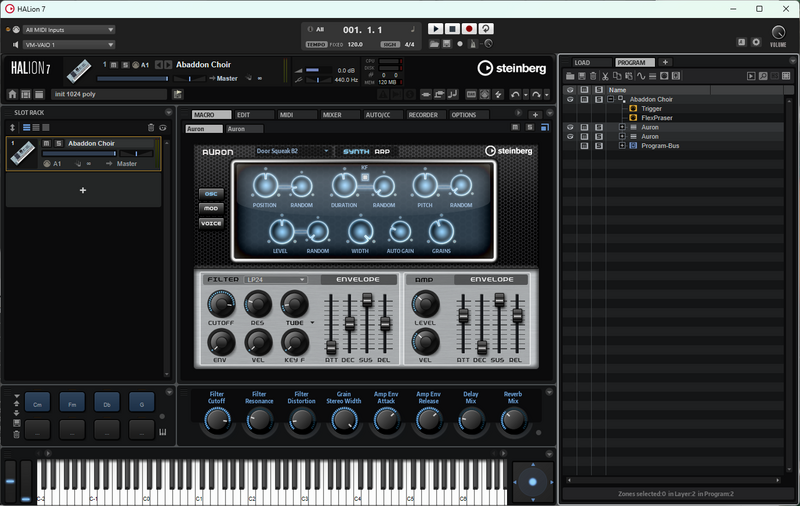This screenshot has width=800, height=506.
Task: Switch to the AUTO/CC tab
Action: (x=383, y=115)
